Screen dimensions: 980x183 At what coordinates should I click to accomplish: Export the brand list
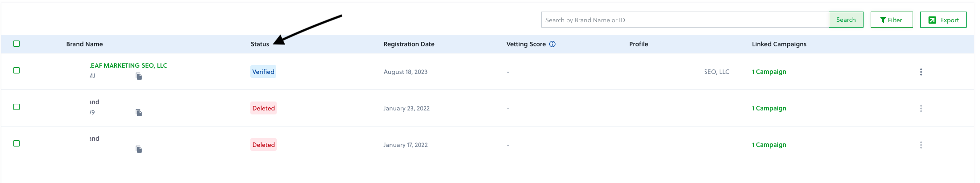click(x=943, y=20)
